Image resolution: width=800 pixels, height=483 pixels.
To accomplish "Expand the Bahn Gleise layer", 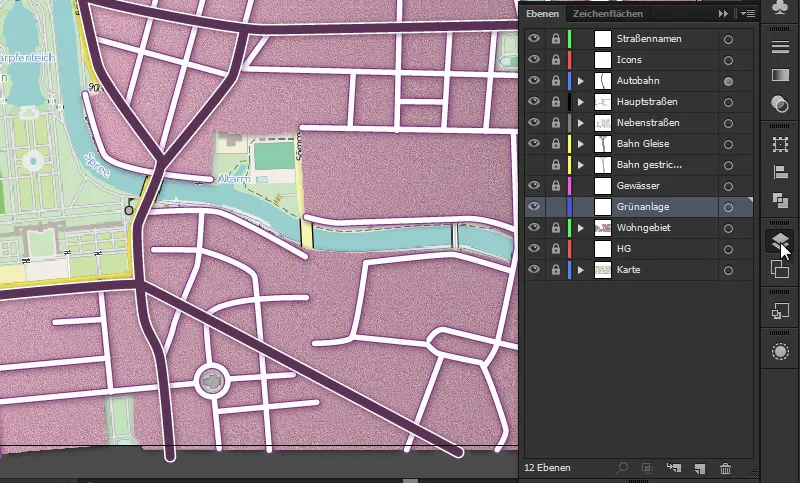I will [x=581, y=144].
